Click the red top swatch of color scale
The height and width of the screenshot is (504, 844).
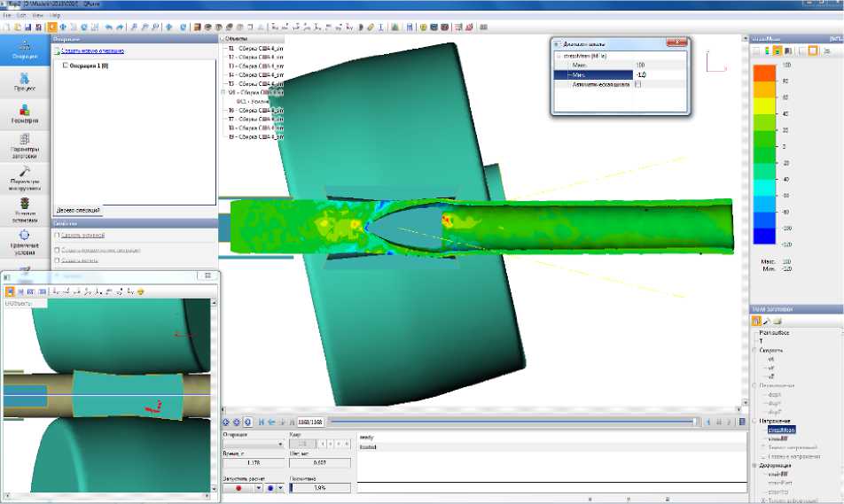tap(764, 73)
